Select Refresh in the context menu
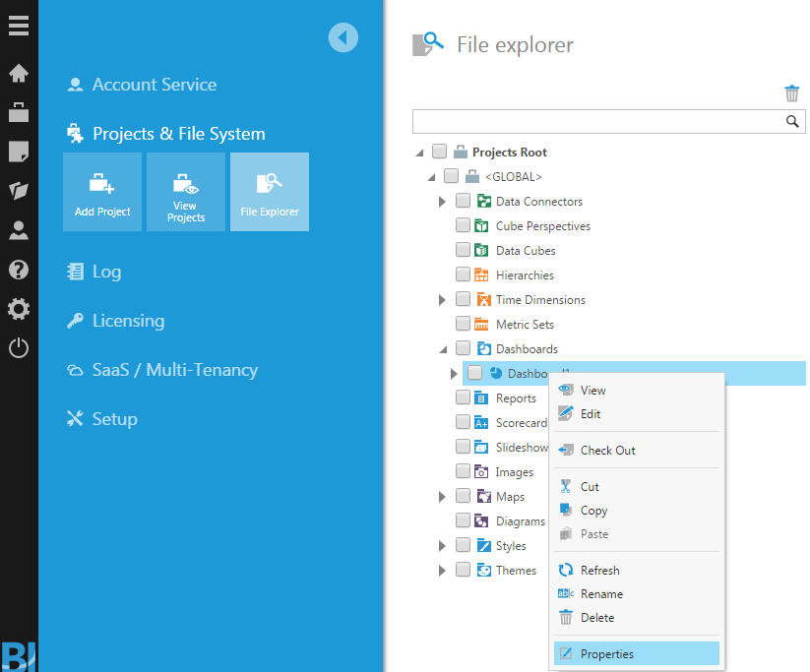 coord(637,571)
